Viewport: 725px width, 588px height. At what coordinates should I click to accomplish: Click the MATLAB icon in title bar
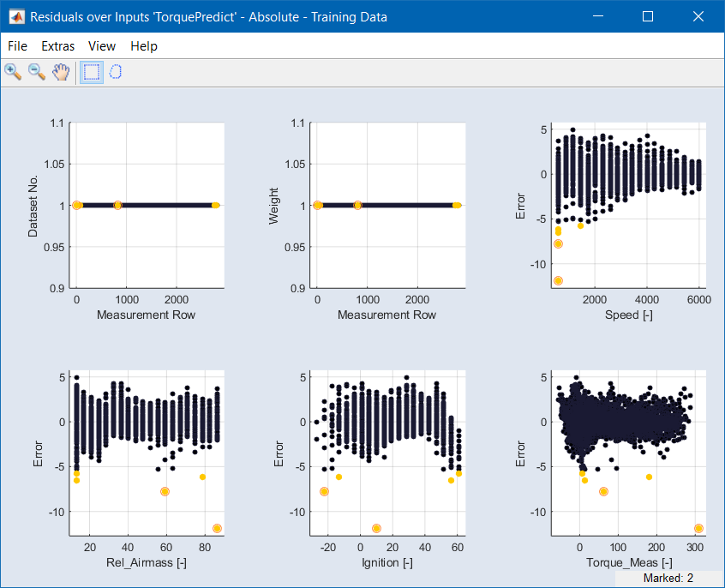coord(15,16)
